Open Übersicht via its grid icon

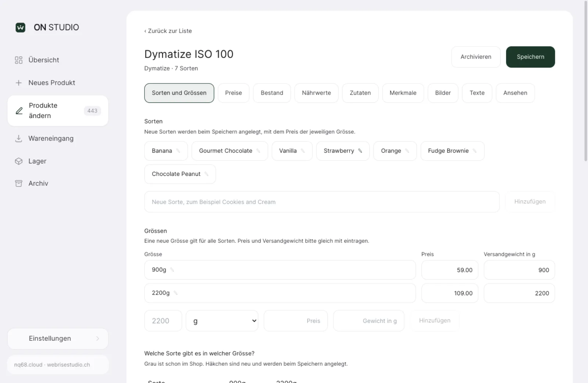coord(19,60)
